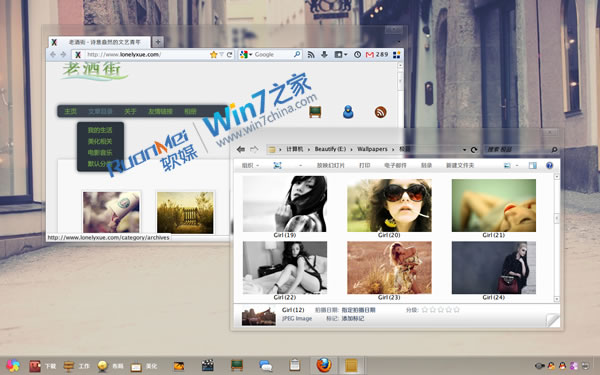Open the 美化 shortcut in taskbar

143,366
